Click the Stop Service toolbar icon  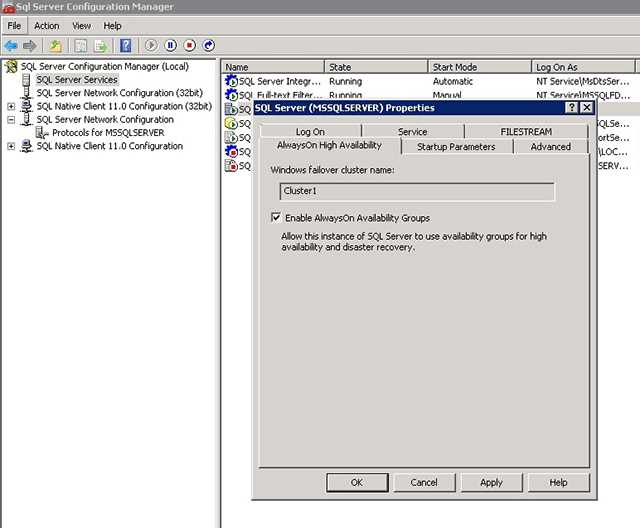click(x=189, y=45)
